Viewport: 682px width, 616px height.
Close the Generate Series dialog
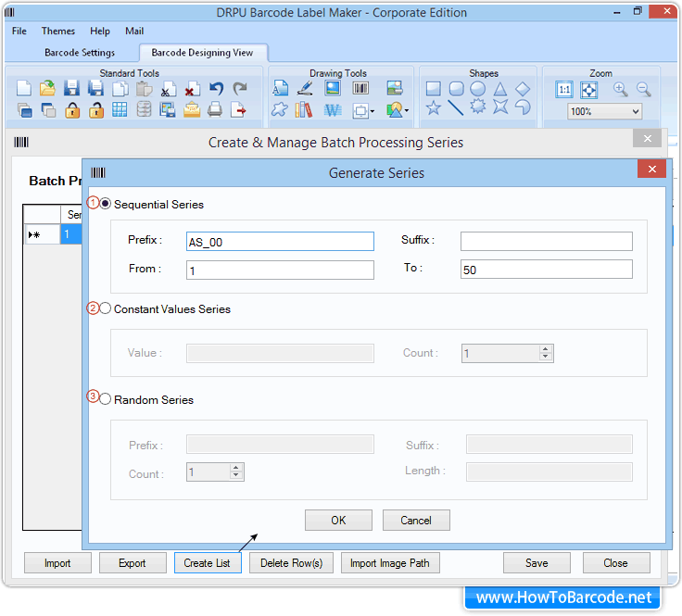click(x=651, y=170)
